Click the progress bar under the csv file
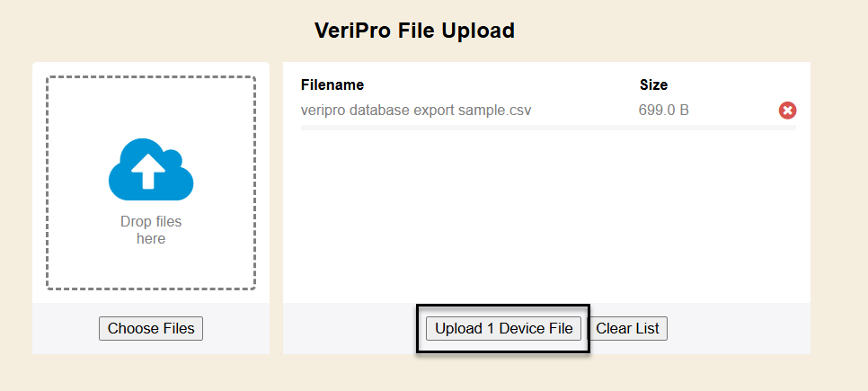This screenshot has width=868, height=391. coord(548,128)
